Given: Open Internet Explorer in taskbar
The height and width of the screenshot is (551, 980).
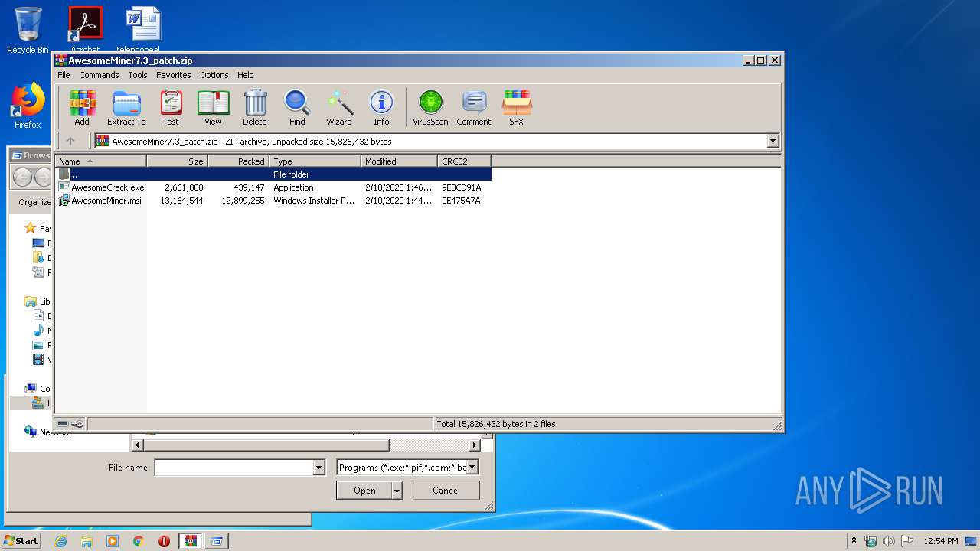Looking at the screenshot, I should tap(60, 541).
